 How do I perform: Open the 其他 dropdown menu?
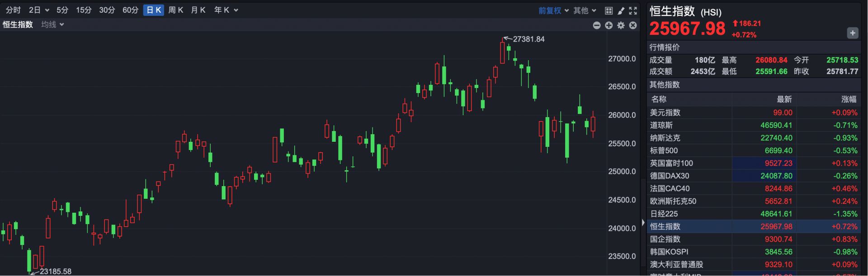(585, 10)
